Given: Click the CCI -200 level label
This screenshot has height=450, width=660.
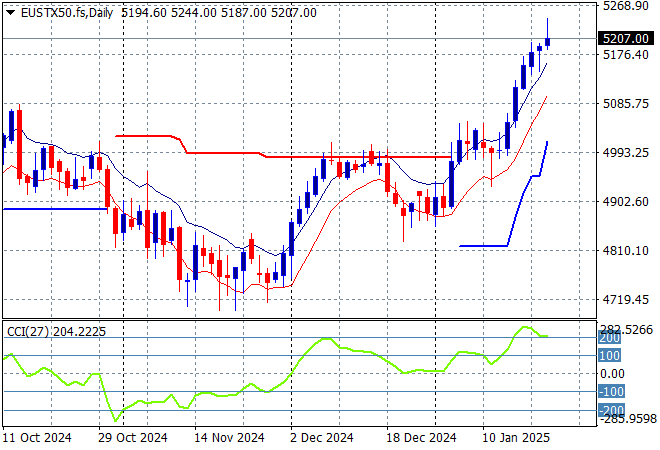Looking at the screenshot, I should 611,410.
